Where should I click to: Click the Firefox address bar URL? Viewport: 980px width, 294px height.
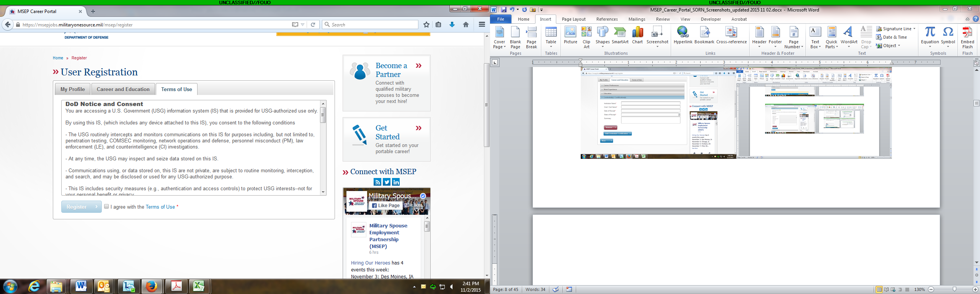click(78, 25)
